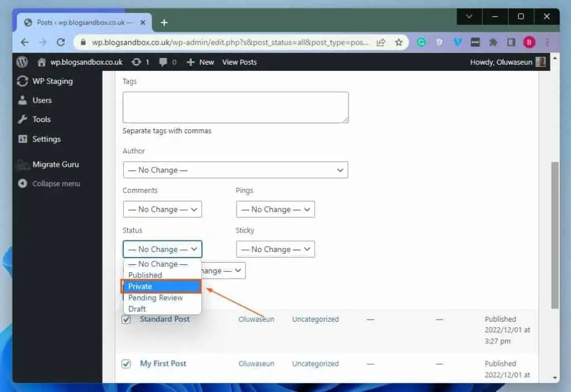The height and width of the screenshot is (392, 571).
Task: Open a new browser tab with plus
Action: tap(164, 23)
